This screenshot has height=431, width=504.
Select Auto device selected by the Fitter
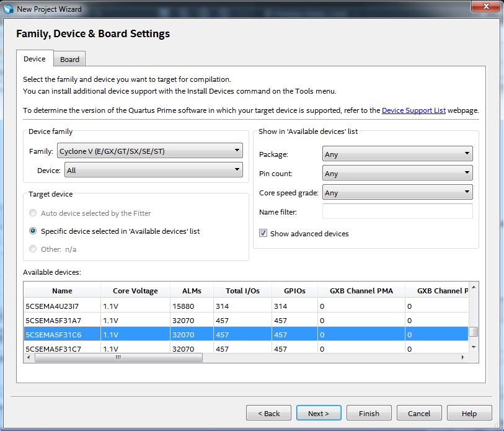coord(33,213)
